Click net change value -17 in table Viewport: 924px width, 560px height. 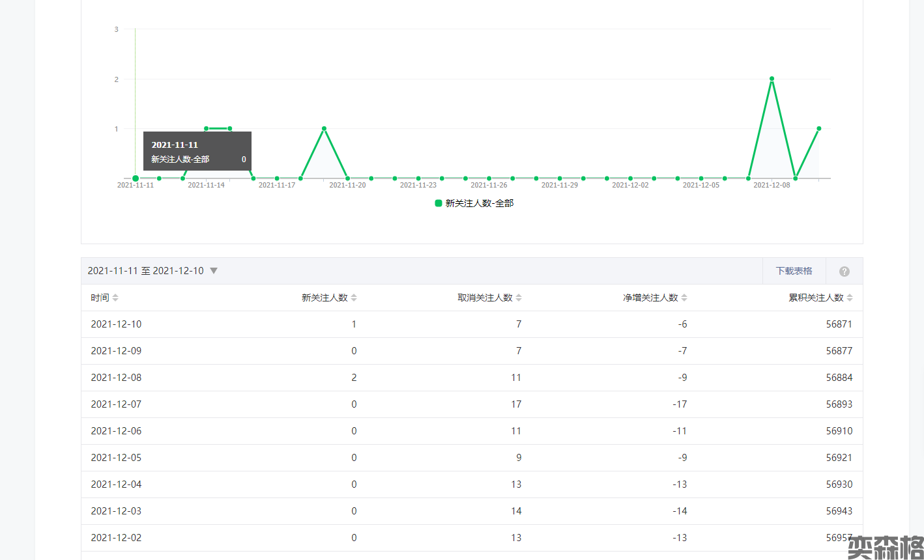coord(680,404)
